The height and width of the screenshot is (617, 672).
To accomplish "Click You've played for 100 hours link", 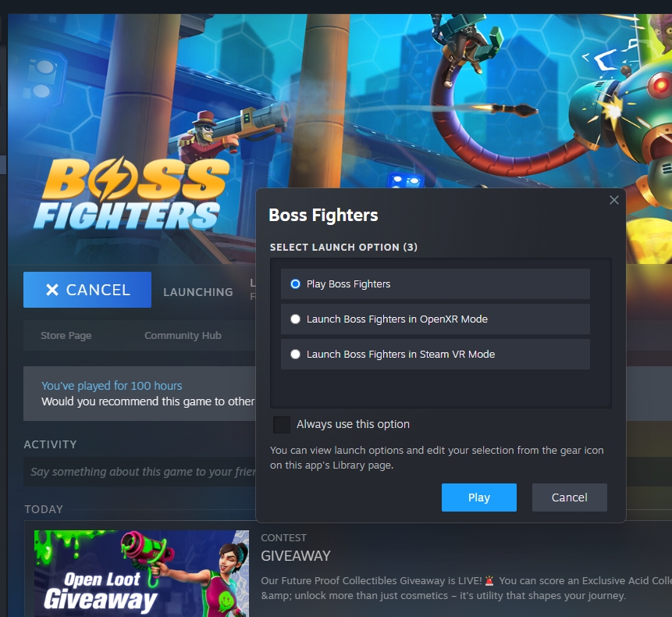I will (112, 386).
